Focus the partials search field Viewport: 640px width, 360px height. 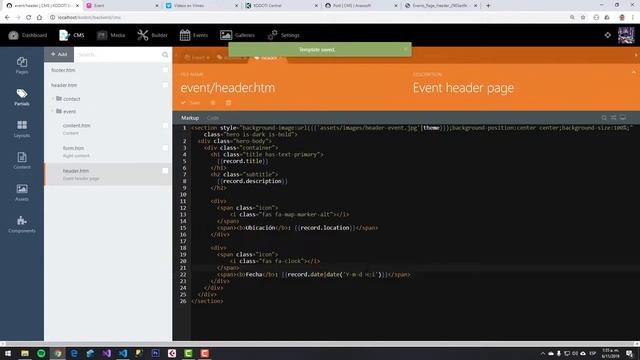point(118,55)
